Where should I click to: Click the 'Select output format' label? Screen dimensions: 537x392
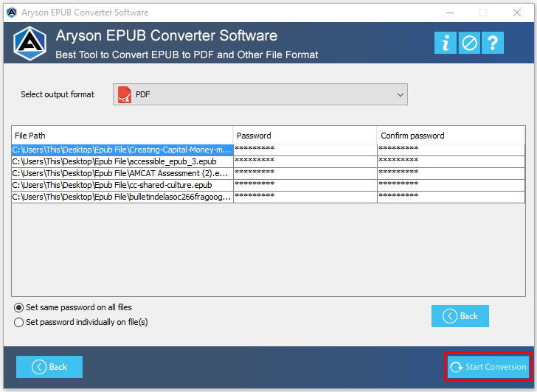click(x=58, y=94)
